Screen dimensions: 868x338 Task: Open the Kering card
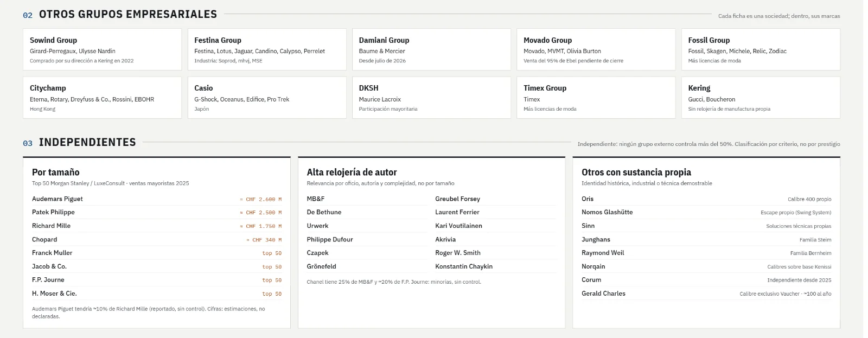coord(761,98)
